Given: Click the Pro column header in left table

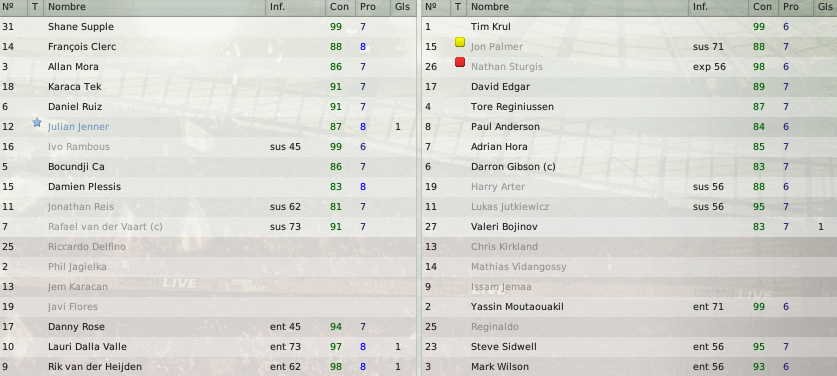Looking at the screenshot, I should [x=368, y=7].
